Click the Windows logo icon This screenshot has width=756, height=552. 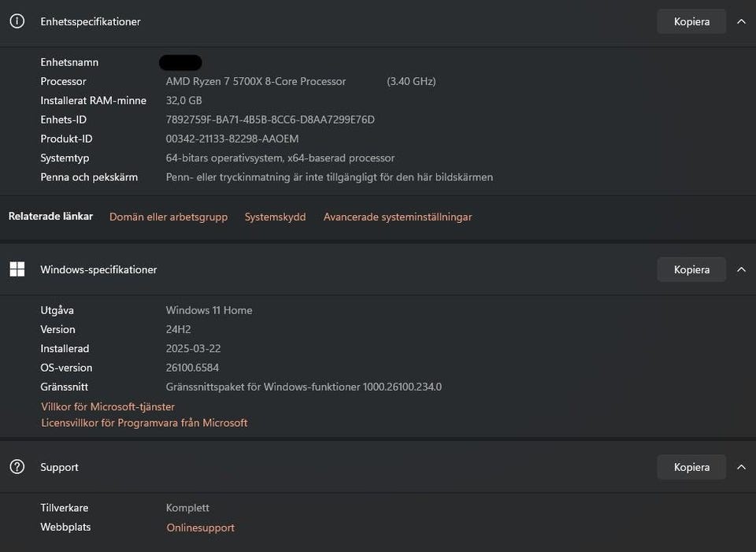17,269
